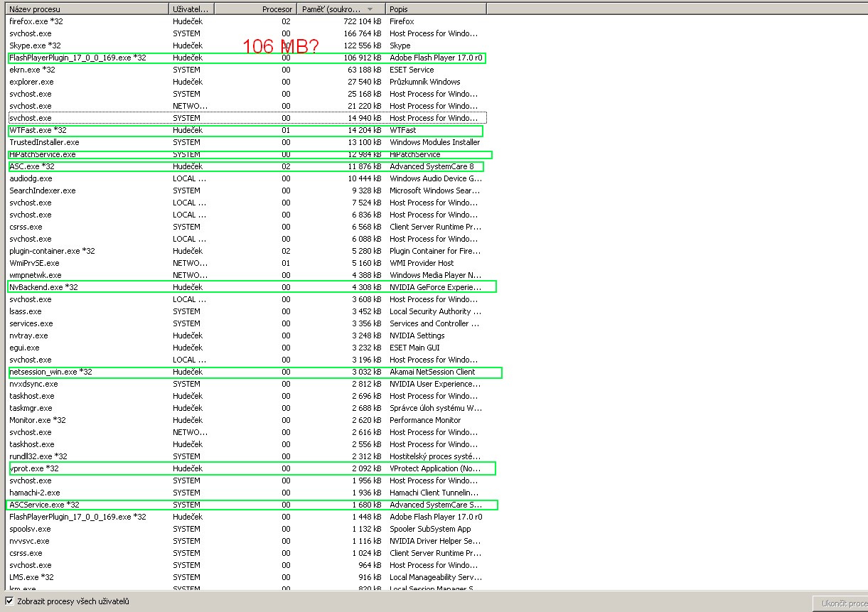Select the Skype.exe *32 process
868x612 pixels.
click(247, 45)
